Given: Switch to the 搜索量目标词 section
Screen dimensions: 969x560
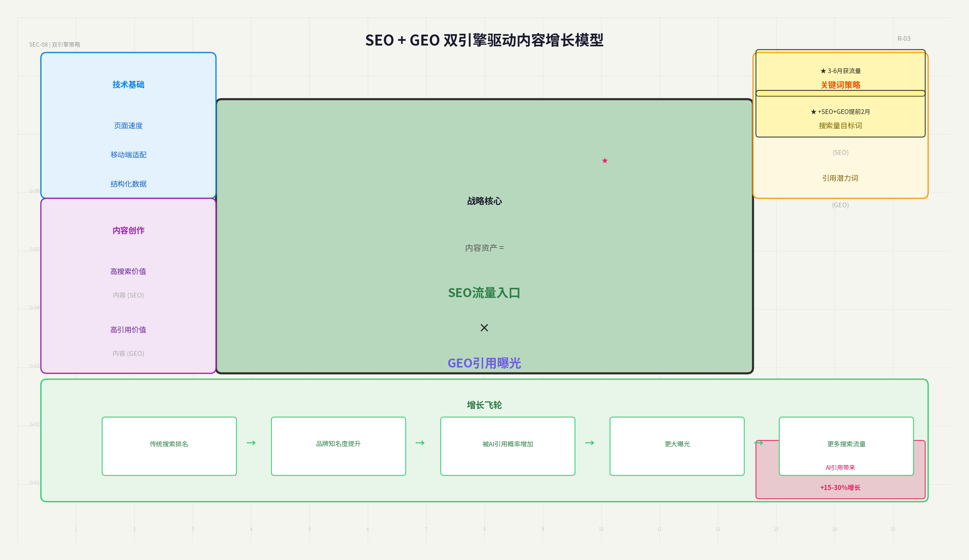Looking at the screenshot, I should pyautogui.click(x=840, y=125).
